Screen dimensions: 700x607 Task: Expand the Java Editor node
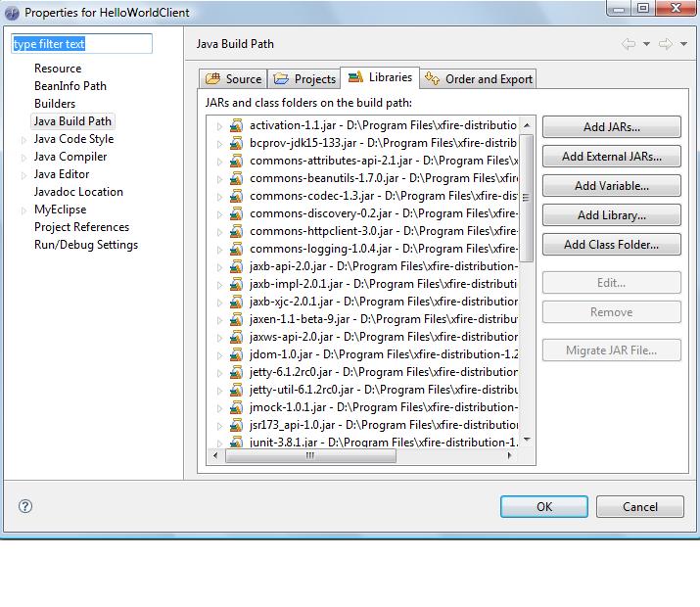click(24, 175)
